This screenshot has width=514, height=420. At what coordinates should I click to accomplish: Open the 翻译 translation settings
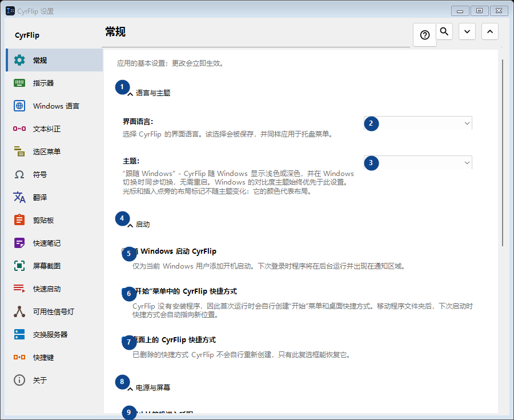[54, 197]
